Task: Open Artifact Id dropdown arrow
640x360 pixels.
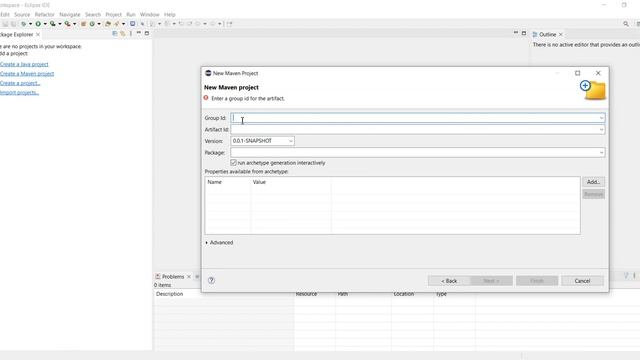Action: (601, 130)
